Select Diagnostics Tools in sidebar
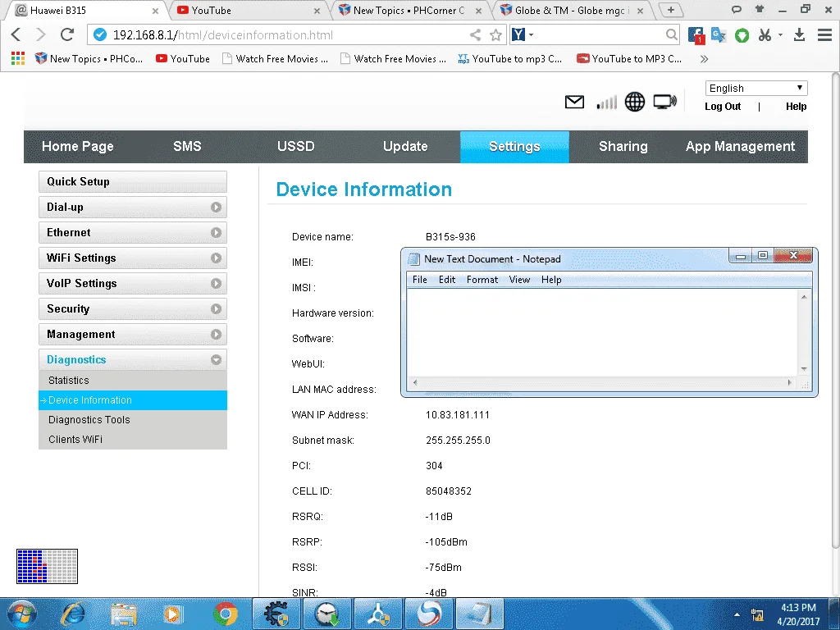 click(x=133, y=419)
